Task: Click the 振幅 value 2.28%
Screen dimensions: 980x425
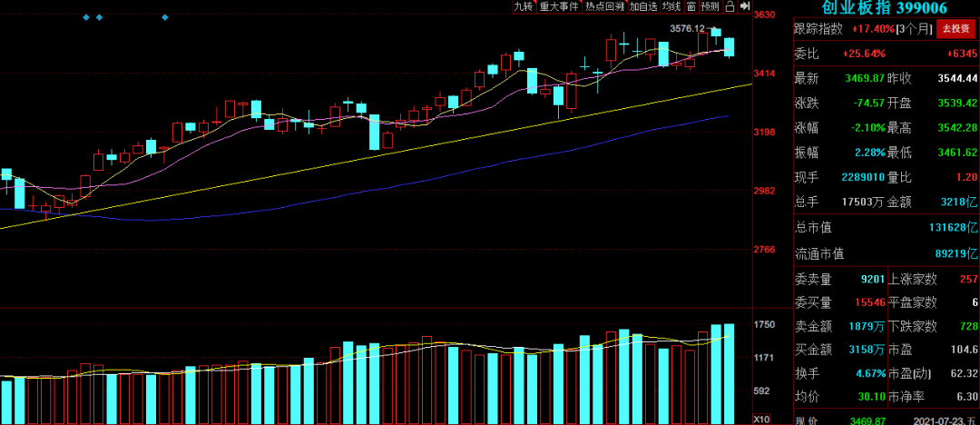Action: [869, 153]
